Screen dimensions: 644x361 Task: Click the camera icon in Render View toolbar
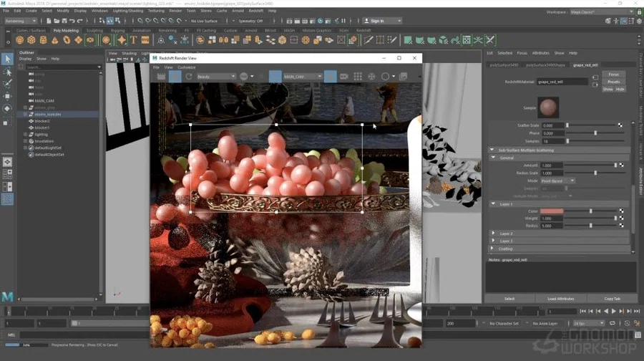[x=344, y=77]
